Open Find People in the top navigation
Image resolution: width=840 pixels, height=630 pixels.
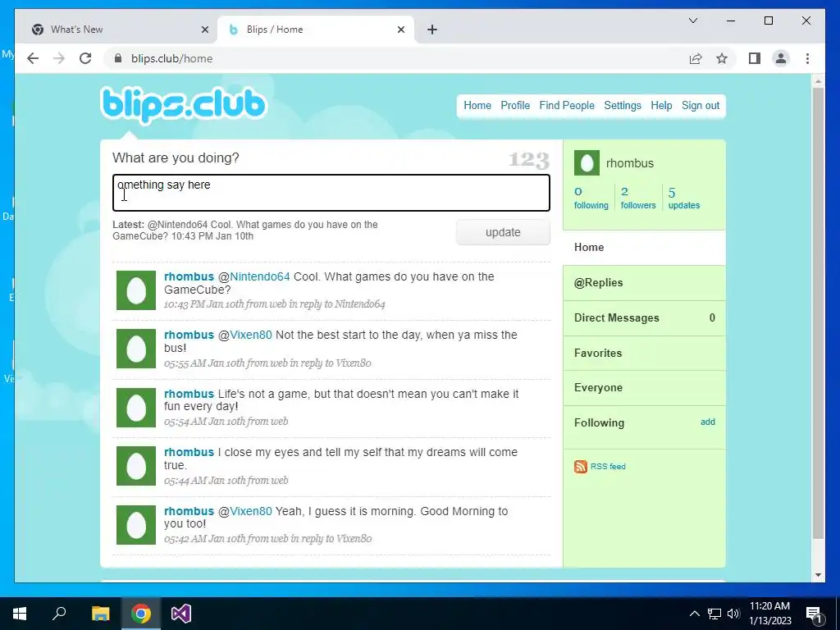pos(567,106)
